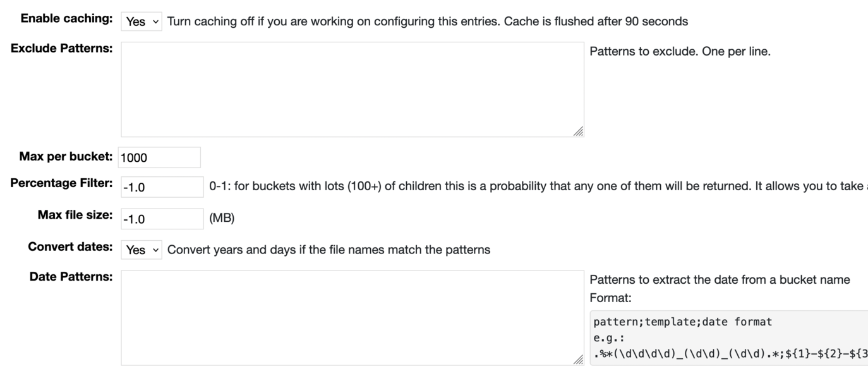
Task: Click the Convert dates label
Action: [70, 246]
